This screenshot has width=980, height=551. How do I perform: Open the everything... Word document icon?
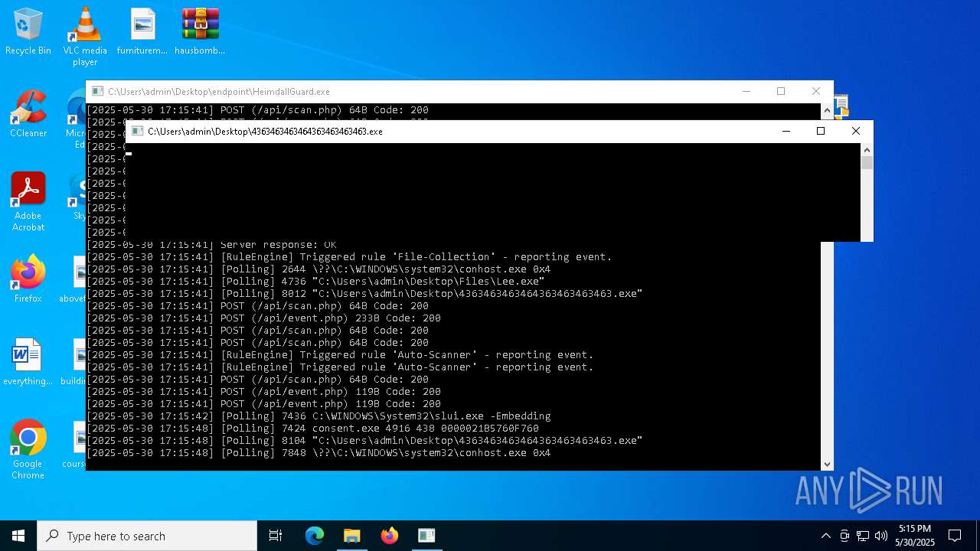tap(28, 363)
